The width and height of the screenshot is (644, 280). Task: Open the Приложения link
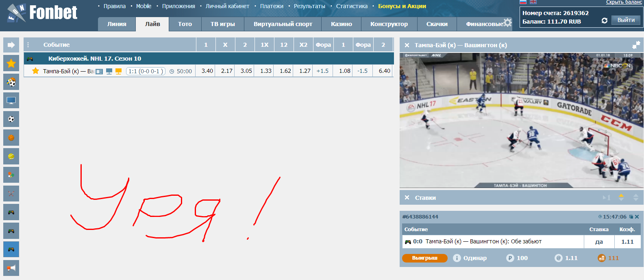178,6
